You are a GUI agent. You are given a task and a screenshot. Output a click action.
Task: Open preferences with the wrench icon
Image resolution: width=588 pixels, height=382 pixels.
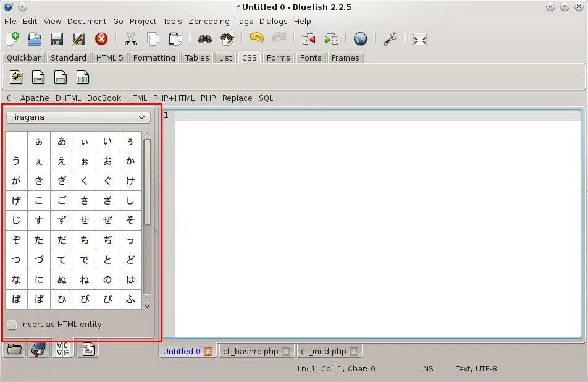390,39
